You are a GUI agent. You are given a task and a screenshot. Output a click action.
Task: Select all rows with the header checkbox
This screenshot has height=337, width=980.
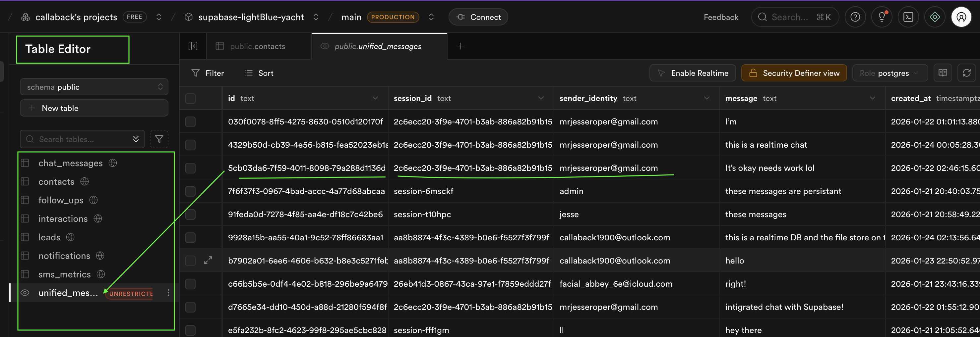(190, 98)
